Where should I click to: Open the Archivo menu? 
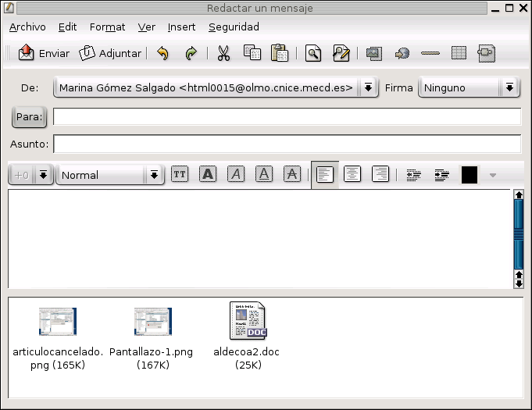[x=27, y=27]
